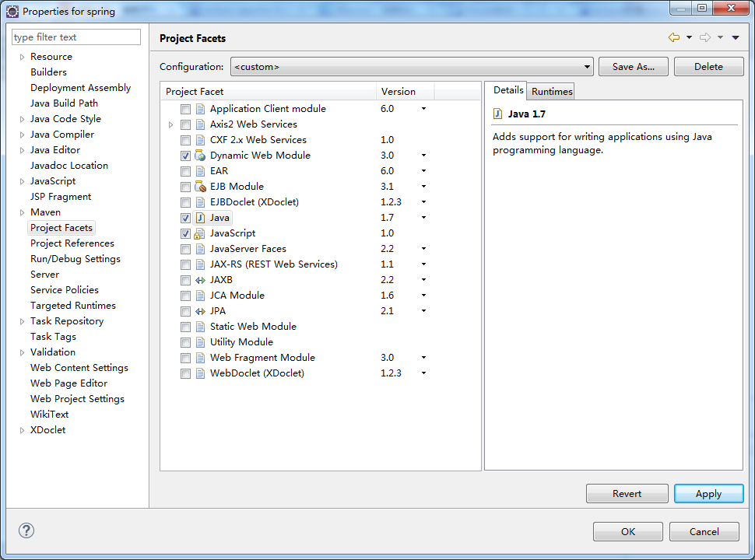Check the EJB Module checkbox
This screenshot has width=755, height=560.
(x=185, y=187)
